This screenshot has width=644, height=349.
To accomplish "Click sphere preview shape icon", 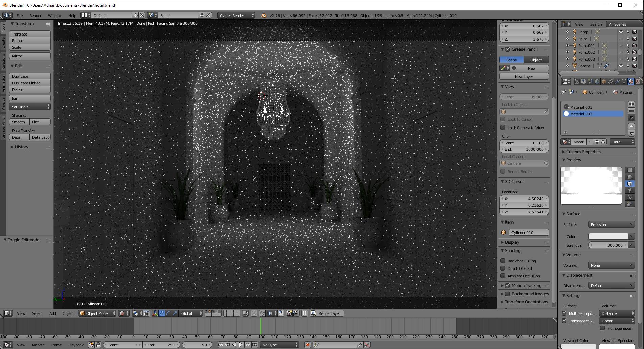I will [629, 177].
